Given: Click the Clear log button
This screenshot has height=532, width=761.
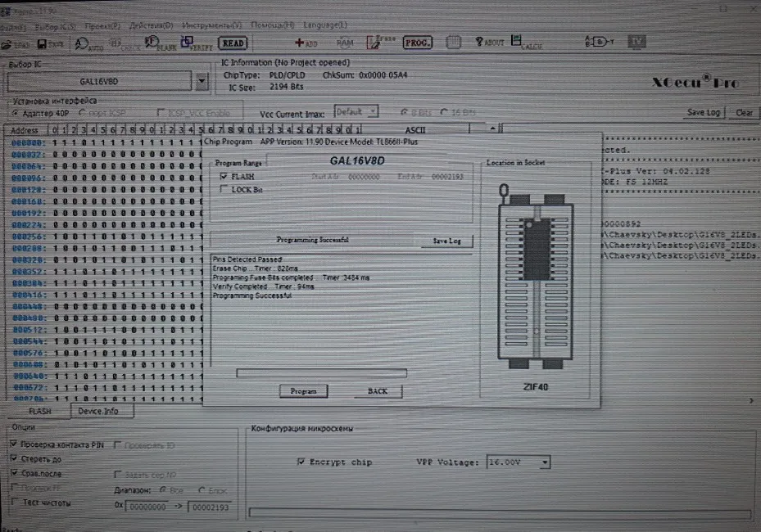Looking at the screenshot, I should [x=744, y=112].
